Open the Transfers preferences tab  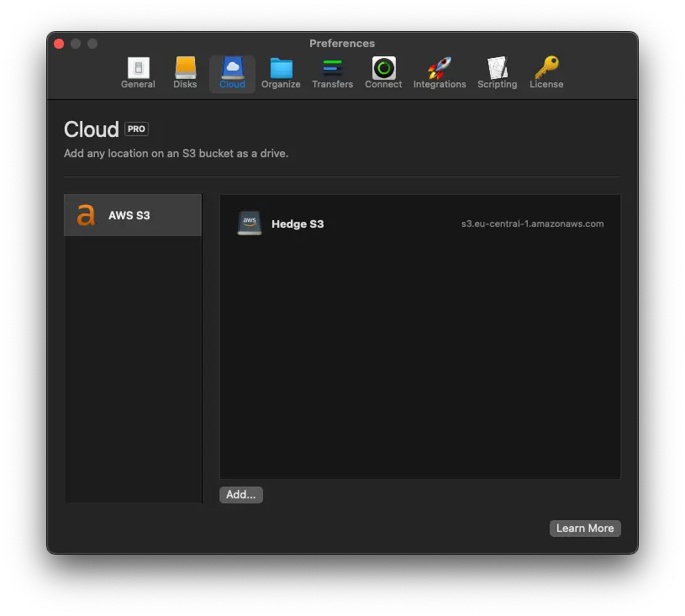point(333,73)
